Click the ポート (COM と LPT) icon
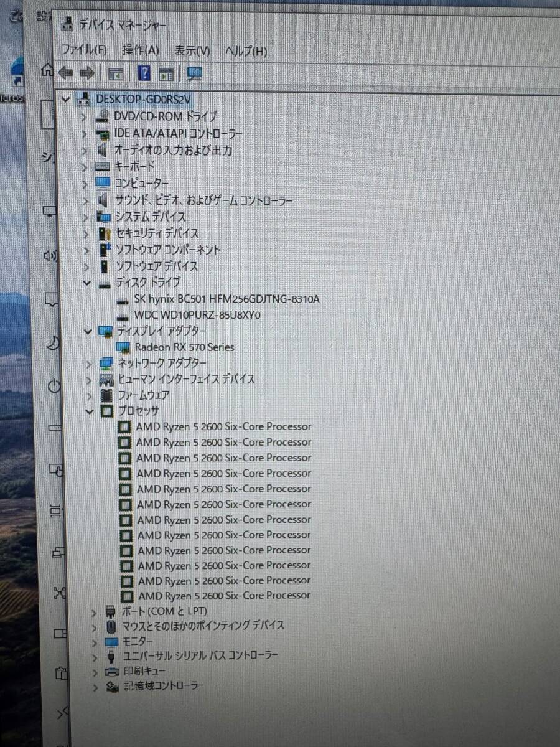Screen dimensions: 560x747 click(111, 611)
